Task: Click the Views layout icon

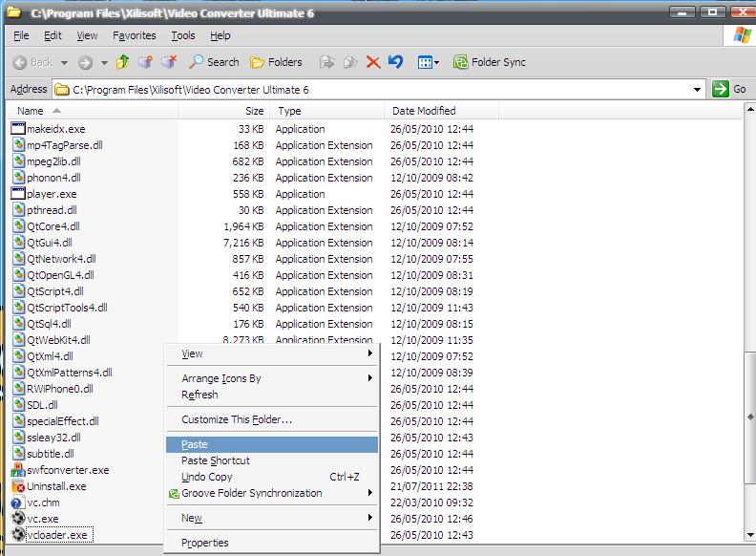Action: tap(425, 62)
